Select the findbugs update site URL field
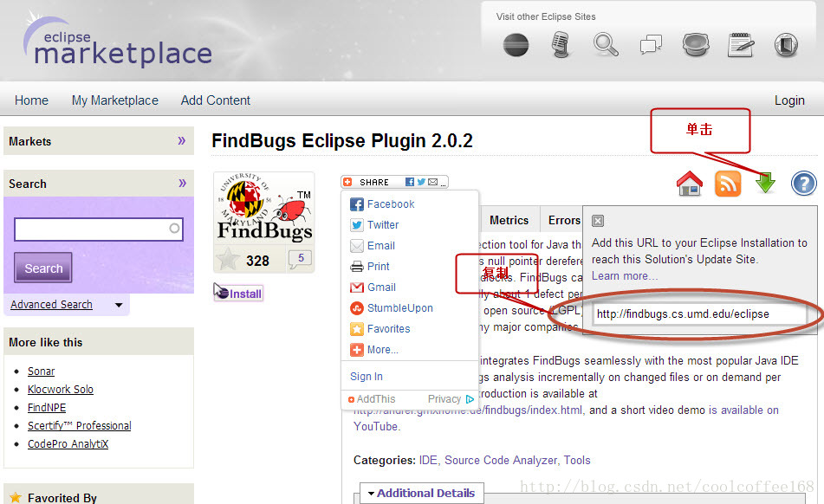 coord(700,314)
